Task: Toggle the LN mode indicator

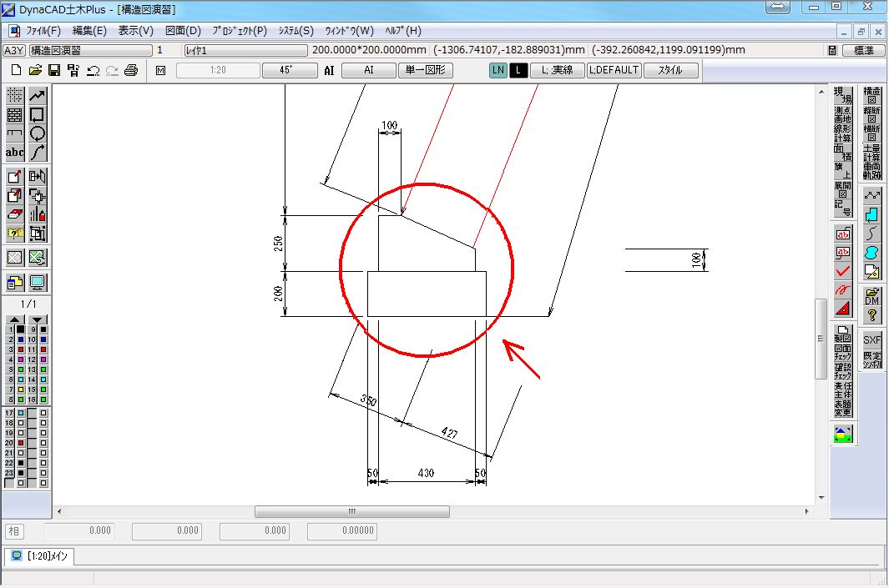Action: (498, 70)
